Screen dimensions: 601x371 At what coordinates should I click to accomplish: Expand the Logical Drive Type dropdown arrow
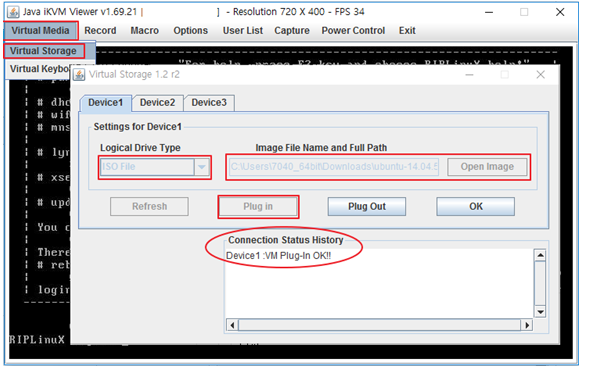coord(202,167)
